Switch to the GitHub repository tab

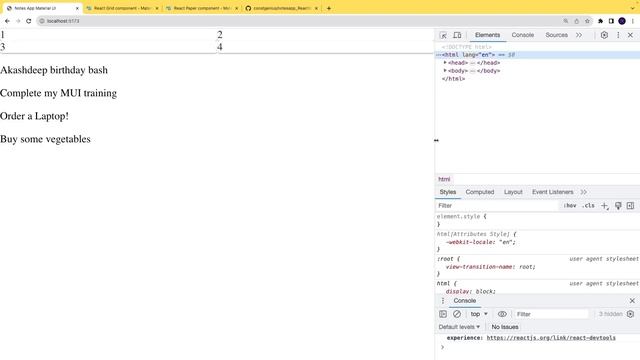[282, 8]
